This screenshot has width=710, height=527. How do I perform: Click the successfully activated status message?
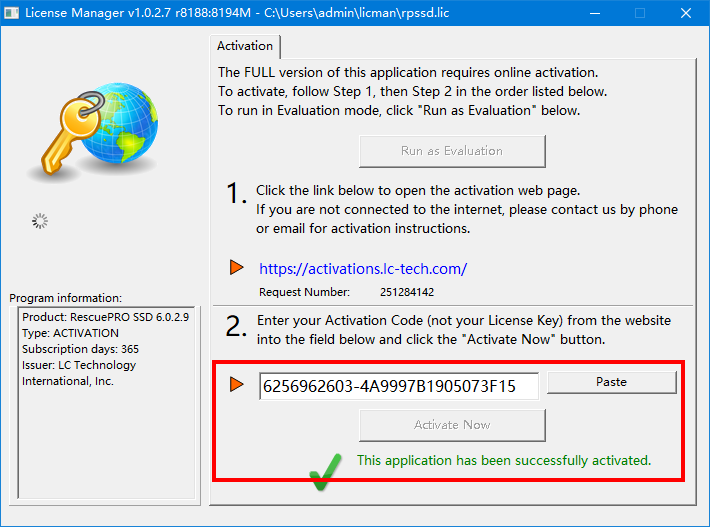coord(504,460)
